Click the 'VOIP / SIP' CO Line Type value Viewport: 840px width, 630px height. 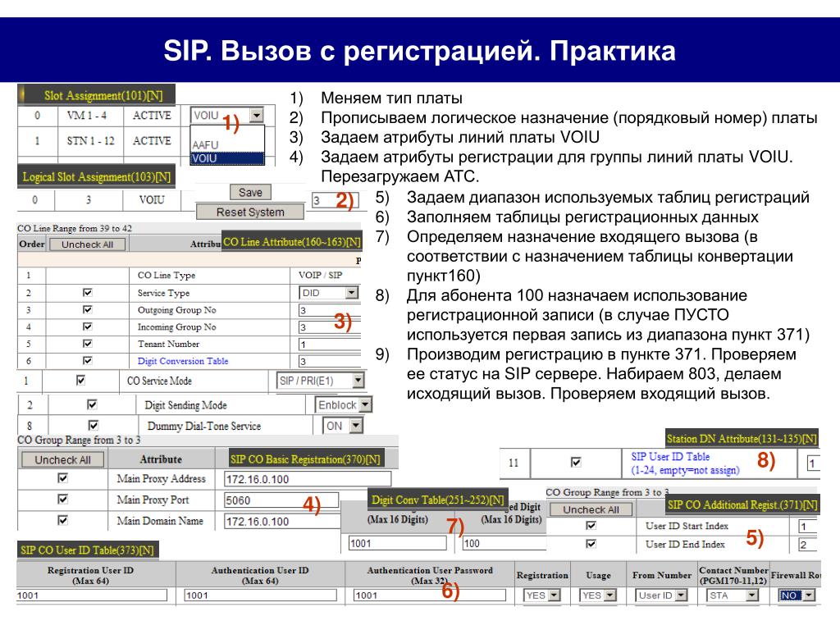point(321,276)
